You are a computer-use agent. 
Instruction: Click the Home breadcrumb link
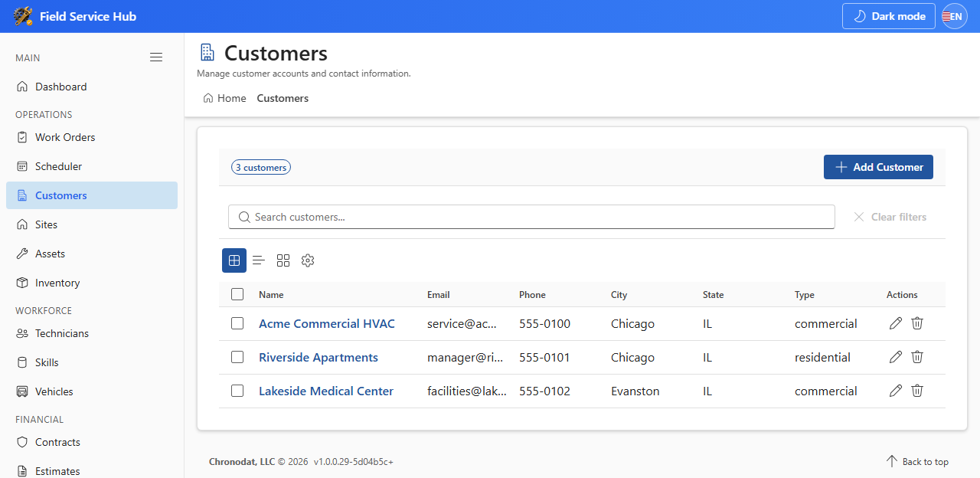pyautogui.click(x=224, y=98)
